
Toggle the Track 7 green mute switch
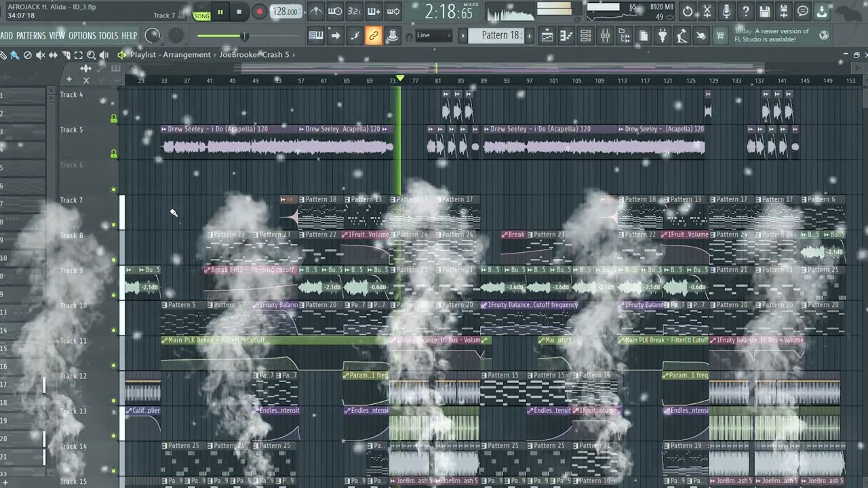pos(113,224)
